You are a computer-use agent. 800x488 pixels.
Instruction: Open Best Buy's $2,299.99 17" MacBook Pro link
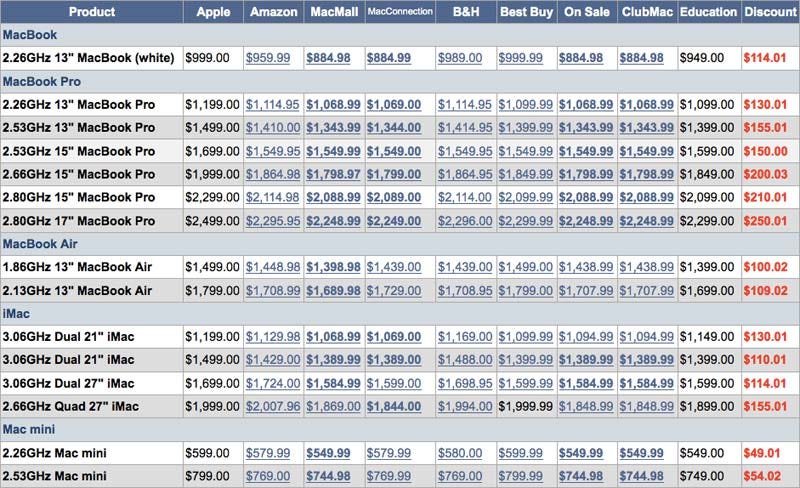click(x=526, y=221)
